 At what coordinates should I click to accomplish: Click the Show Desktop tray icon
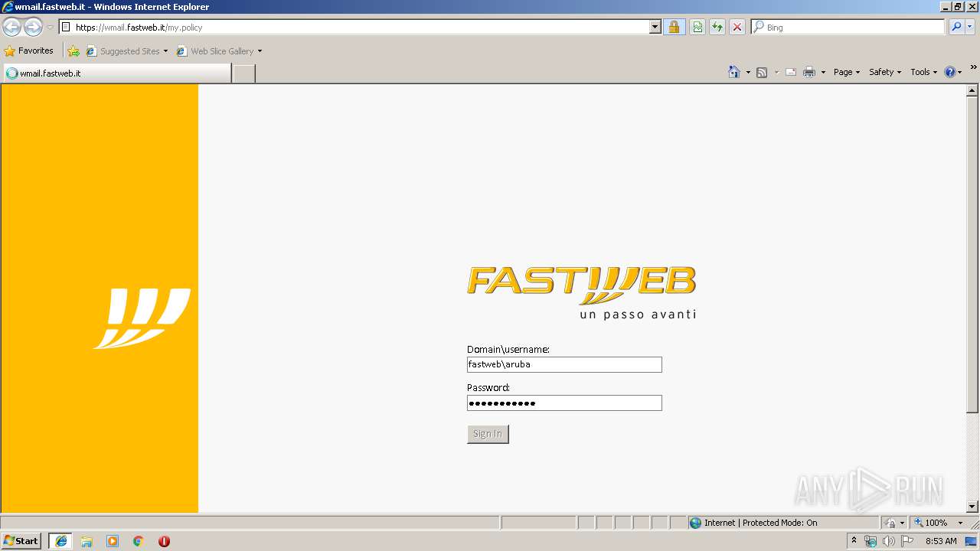pyautogui.click(x=971, y=541)
